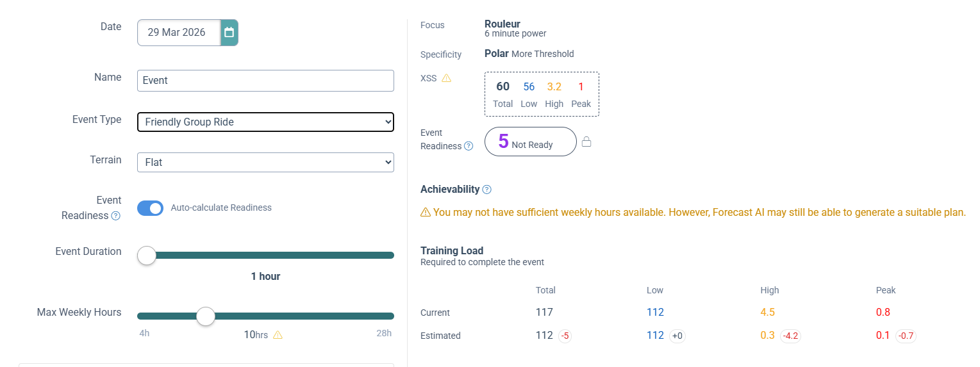Click the -0.7 estimated Peak change badge
Image resolution: width=980 pixels, height=367 pixels.
coord(905,336)
